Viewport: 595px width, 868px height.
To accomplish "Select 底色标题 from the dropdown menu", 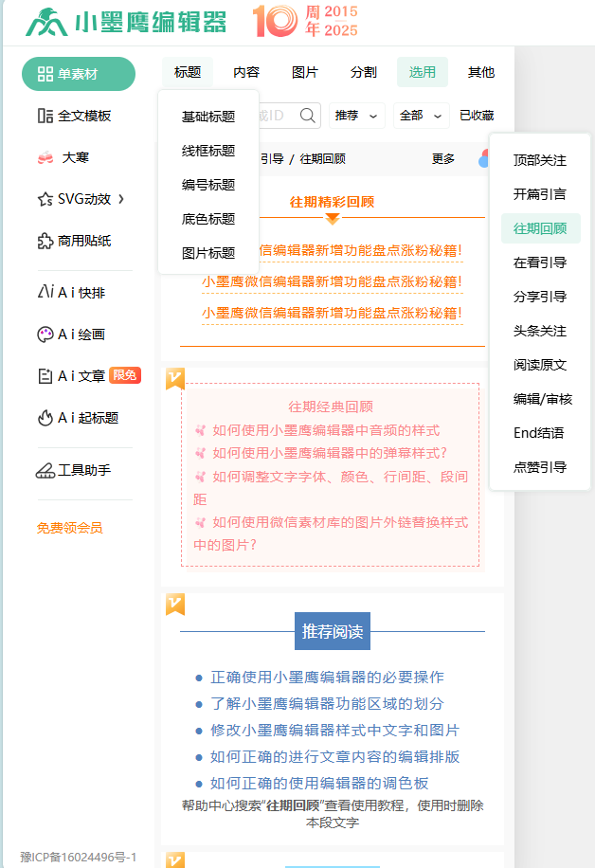I will tap(208, 219).
